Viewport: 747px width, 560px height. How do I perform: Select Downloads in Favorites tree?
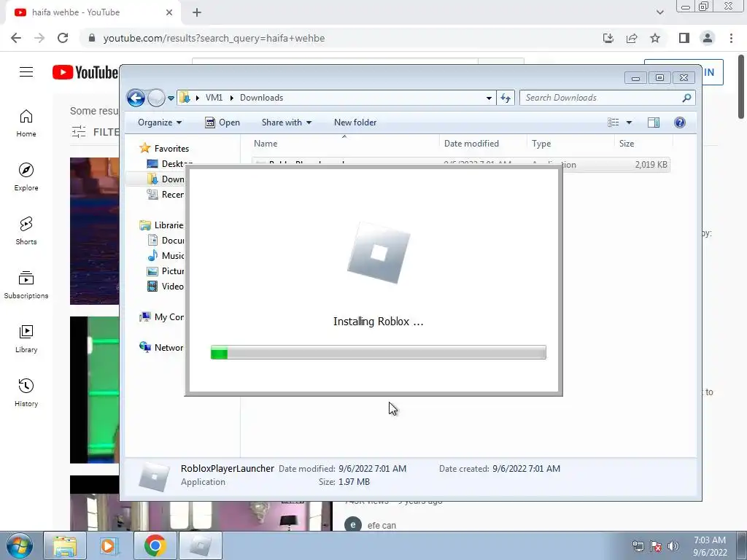point(166,179)
